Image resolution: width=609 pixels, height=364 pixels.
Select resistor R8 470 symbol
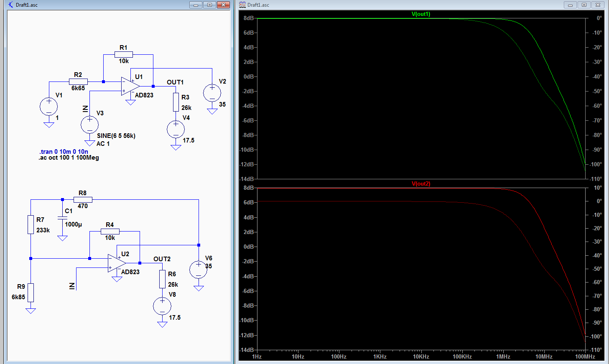click(83, 199)
